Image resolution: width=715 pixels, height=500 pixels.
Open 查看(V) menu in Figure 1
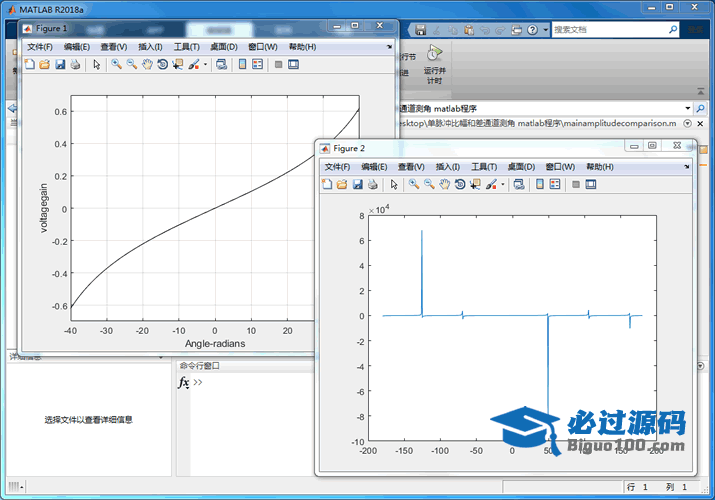coord(114,47)
